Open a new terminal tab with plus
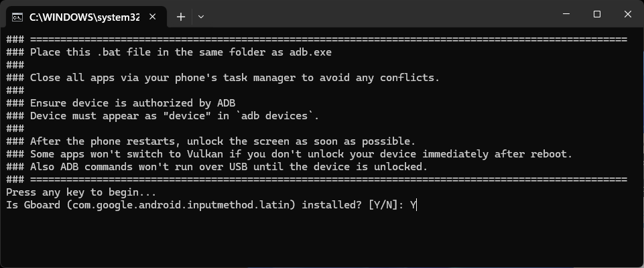This screenshot has height=268, width=644. tap(181, 17)
